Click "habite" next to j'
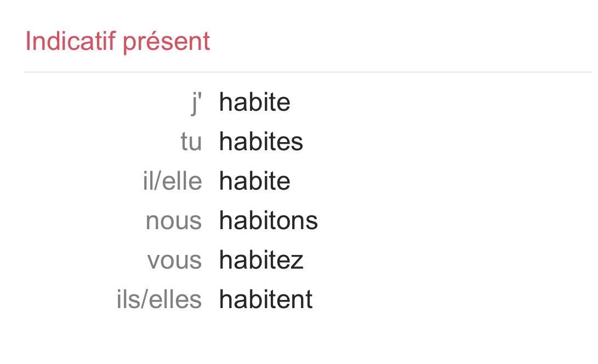Image resolution: width=598 pixels, height=364 pixels. [x=254, y=103]
